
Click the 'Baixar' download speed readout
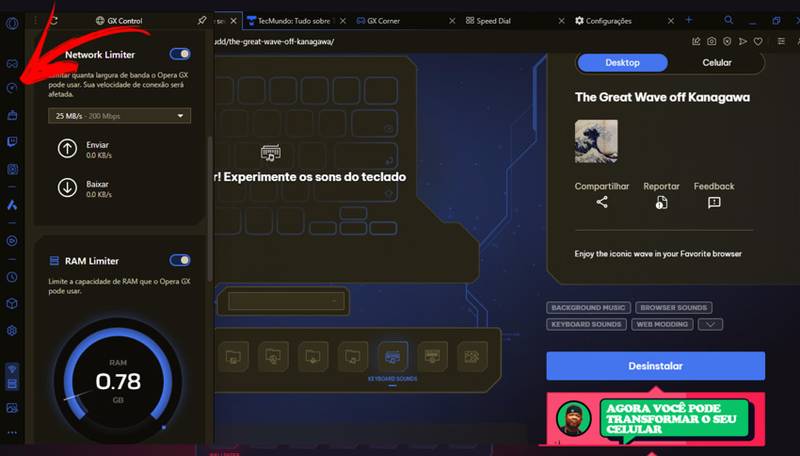tap(85, 188)
